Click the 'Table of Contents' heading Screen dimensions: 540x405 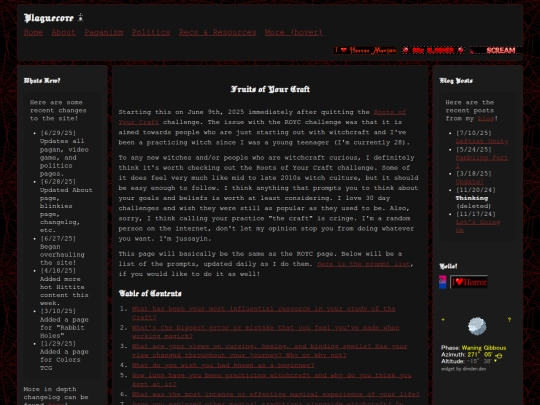pyautogui.click(x=150, y=293)
